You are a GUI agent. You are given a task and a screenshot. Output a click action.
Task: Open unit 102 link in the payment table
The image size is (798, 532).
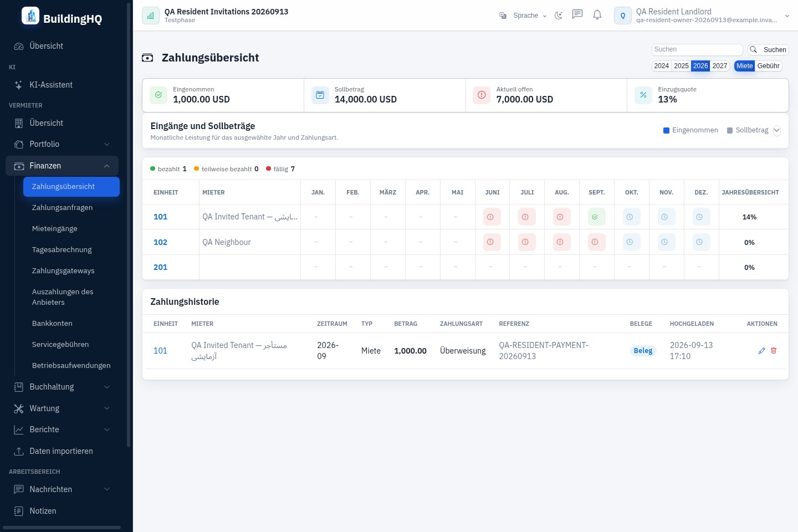coord(160,242)
